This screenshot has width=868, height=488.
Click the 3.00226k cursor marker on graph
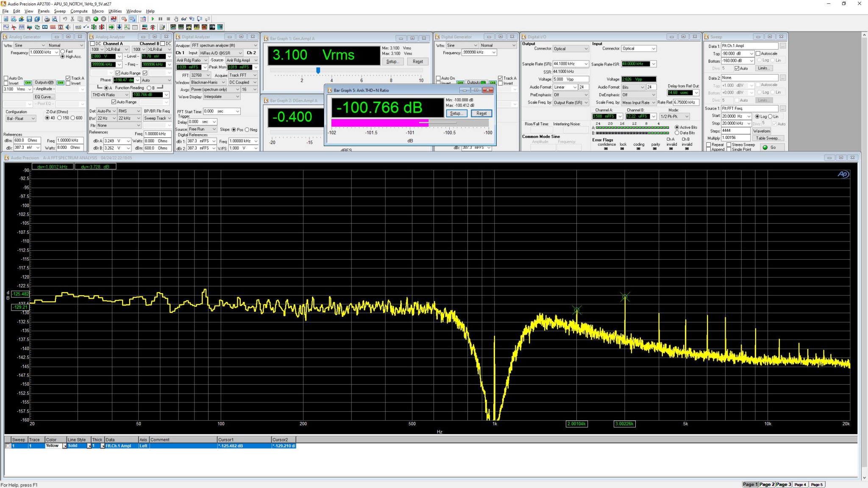pyautogui.click(x=624, y=424)
